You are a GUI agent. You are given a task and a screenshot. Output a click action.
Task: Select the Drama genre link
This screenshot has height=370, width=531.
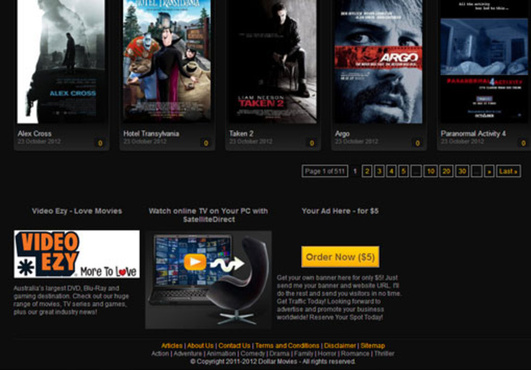coord(279,353)
